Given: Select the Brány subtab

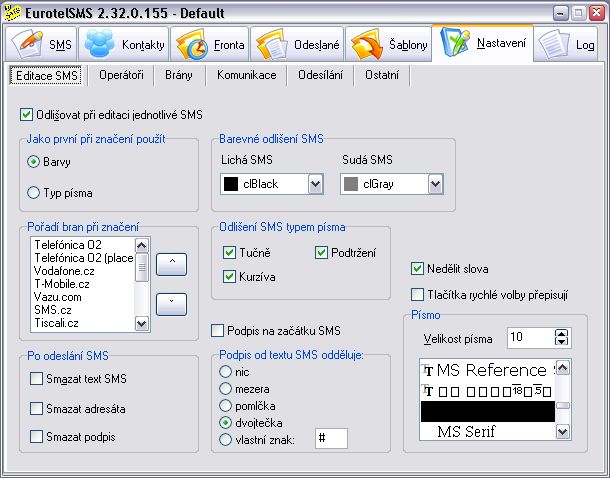Looking at the screenshot, I should 179,75.
